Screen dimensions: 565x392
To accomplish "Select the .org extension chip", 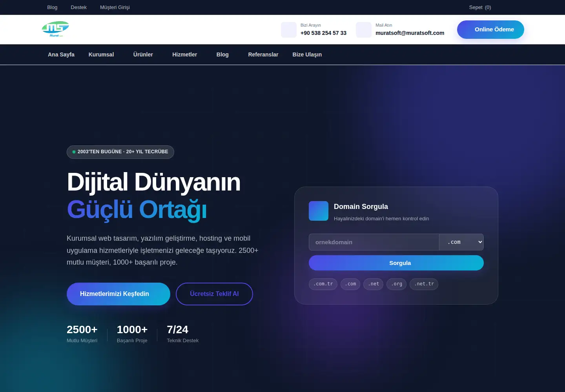I will pos(397,284).
